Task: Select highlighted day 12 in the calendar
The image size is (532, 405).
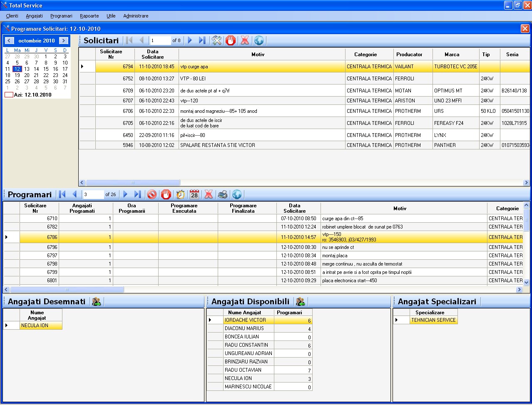Action: (17, 69)
